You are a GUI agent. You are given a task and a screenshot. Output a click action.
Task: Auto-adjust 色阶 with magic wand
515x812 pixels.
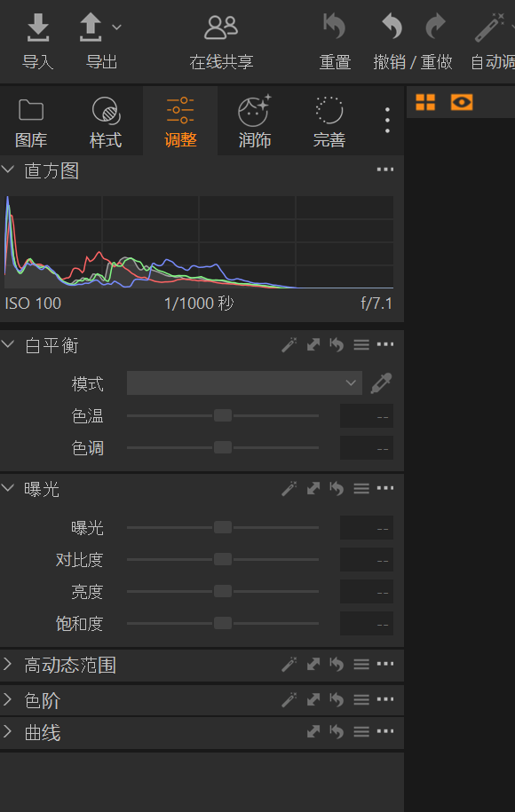[x=289, y=699]
